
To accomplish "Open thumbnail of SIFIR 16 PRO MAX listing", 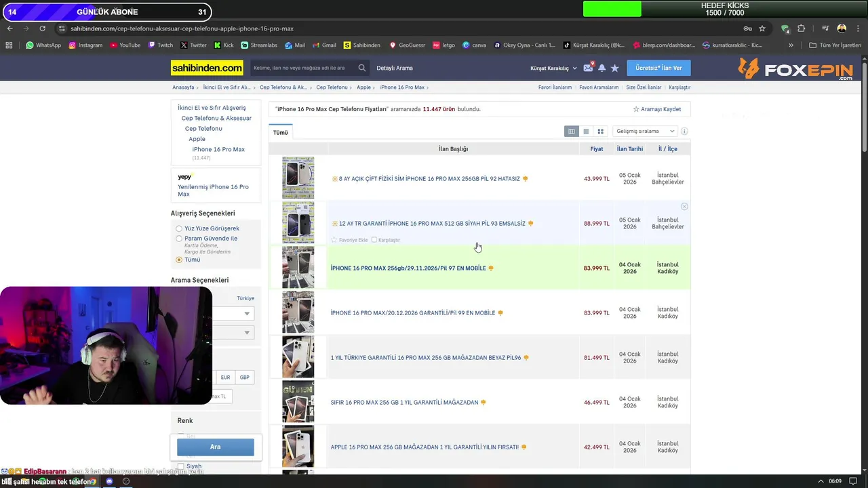I will [x=298, y=402].
